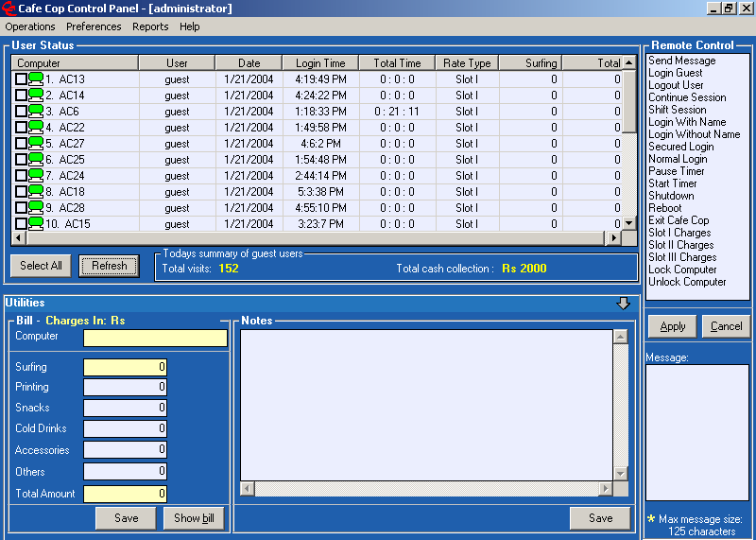Select the AC28 row checkbox
Screen dimensions: 756x540
[21, 207]
